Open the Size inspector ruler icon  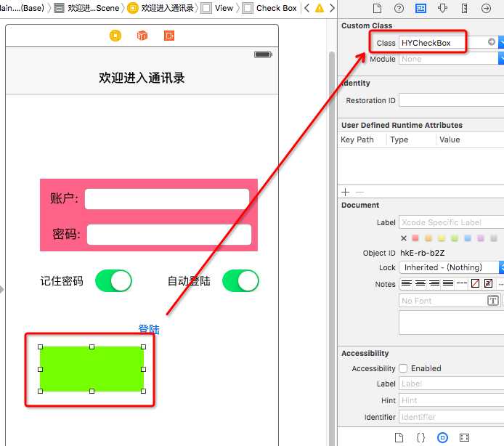click(464, 9)
